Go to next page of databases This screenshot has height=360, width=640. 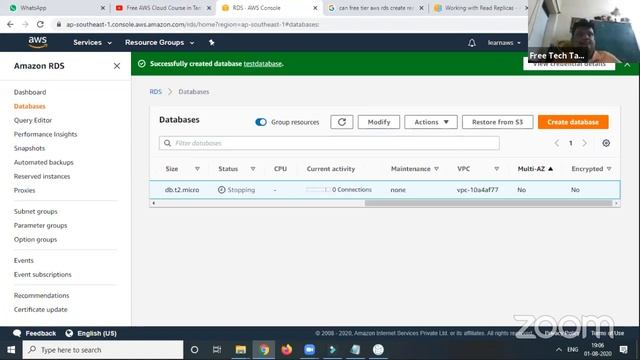point(584,143)
